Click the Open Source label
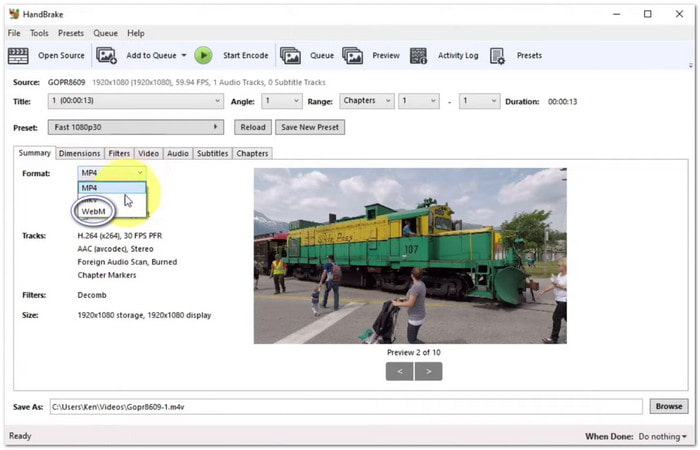This screenshot has height=450, width=700. [61, 56]
